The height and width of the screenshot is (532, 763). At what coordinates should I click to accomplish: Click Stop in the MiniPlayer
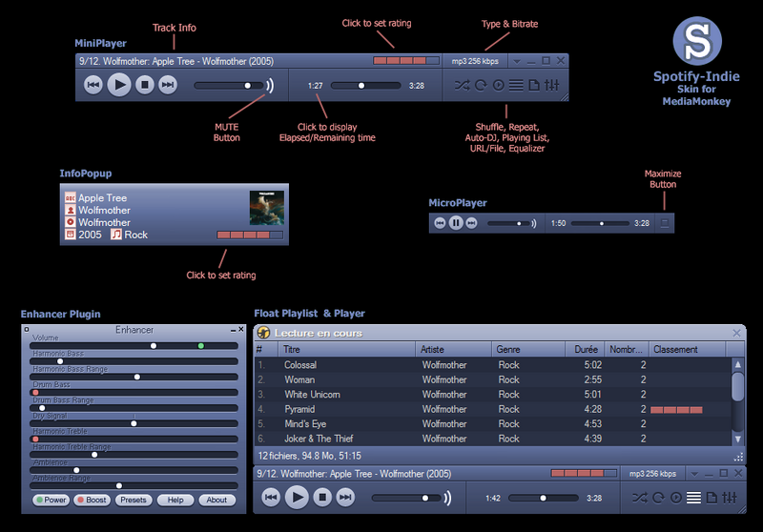[145, 85]
